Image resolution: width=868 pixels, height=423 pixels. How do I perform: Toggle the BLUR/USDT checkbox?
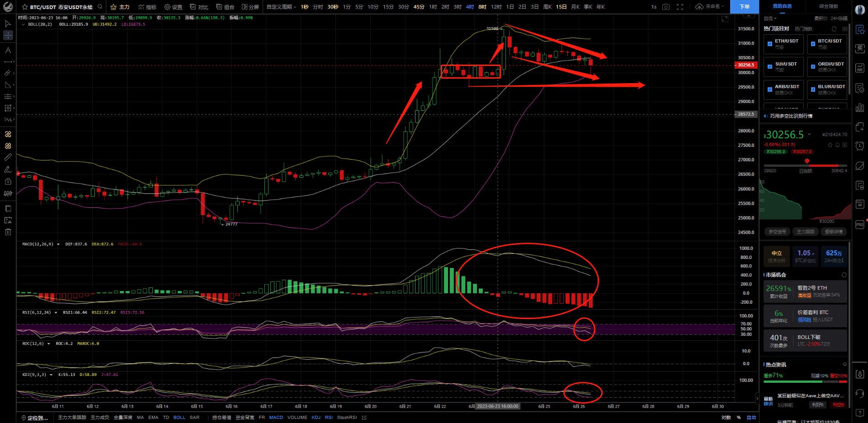click(813, 89)
